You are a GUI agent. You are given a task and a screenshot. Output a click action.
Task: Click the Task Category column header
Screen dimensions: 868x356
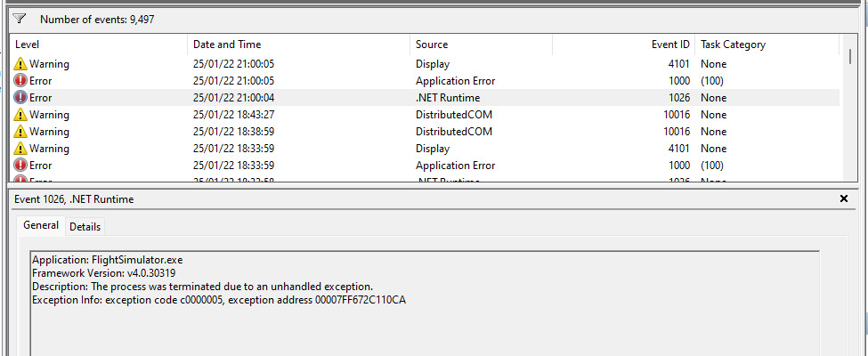pyautogui.click(x=766, y=44)
